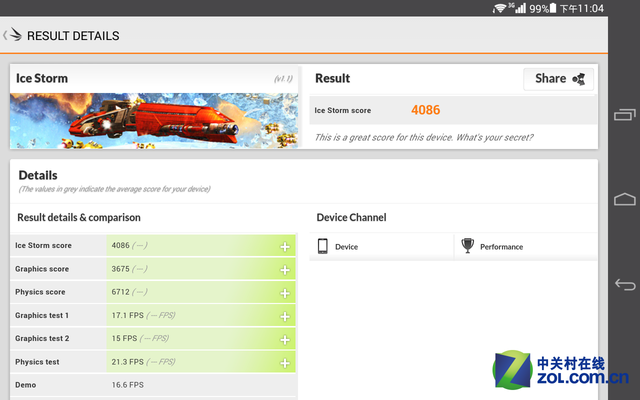Tap the clock in the status bar
The height and width of the screenshot is (400, 640).
(x=582, y=8)
